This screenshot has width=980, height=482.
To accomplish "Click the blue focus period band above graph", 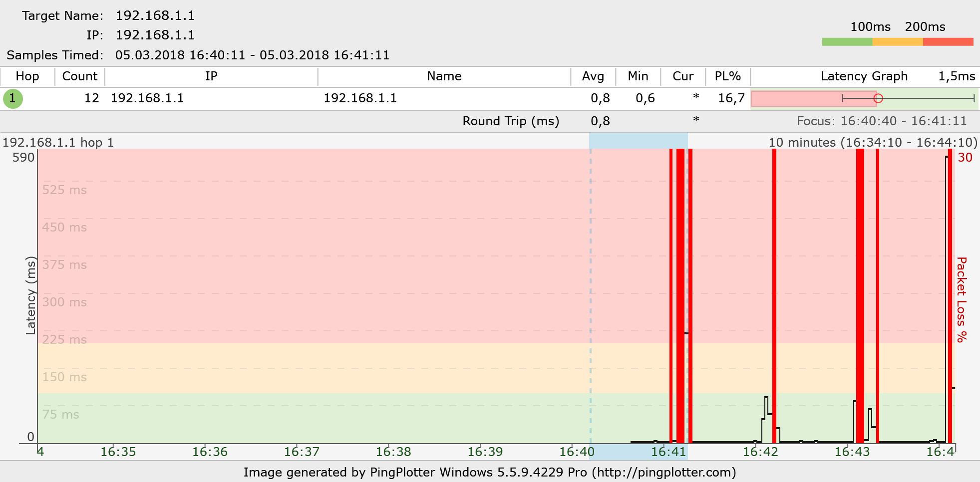I will point(638,140).
